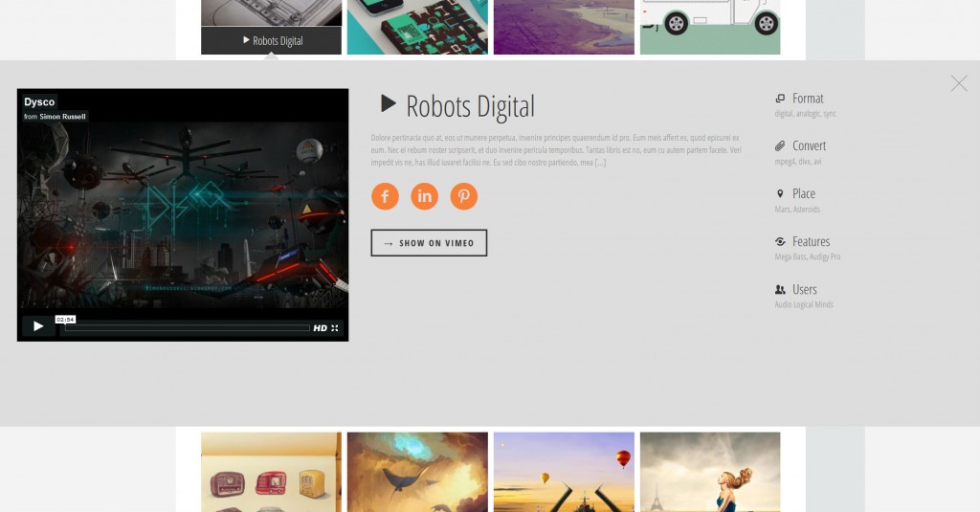The height and width of the screenshot is (512, 980).
Task: Click the Place label
Action: coord(804,194)
